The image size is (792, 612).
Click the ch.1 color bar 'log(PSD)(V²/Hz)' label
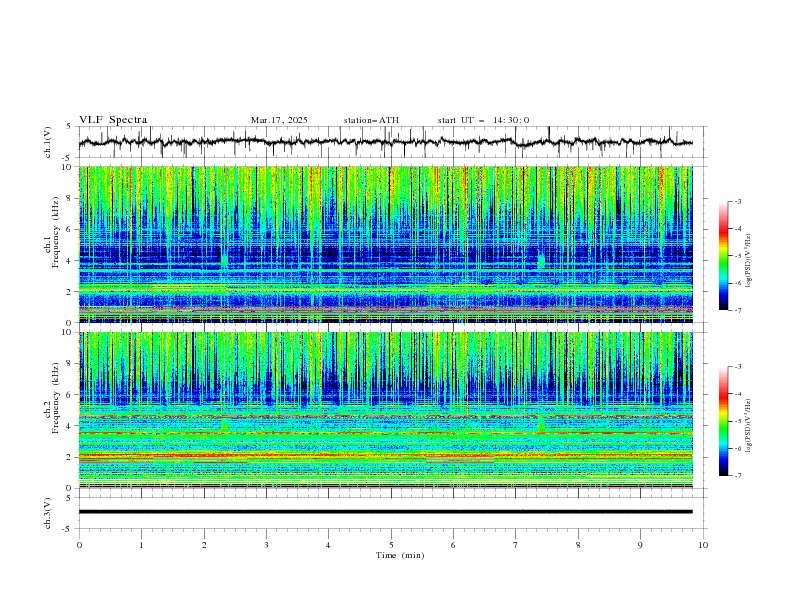tap(749, 261)
